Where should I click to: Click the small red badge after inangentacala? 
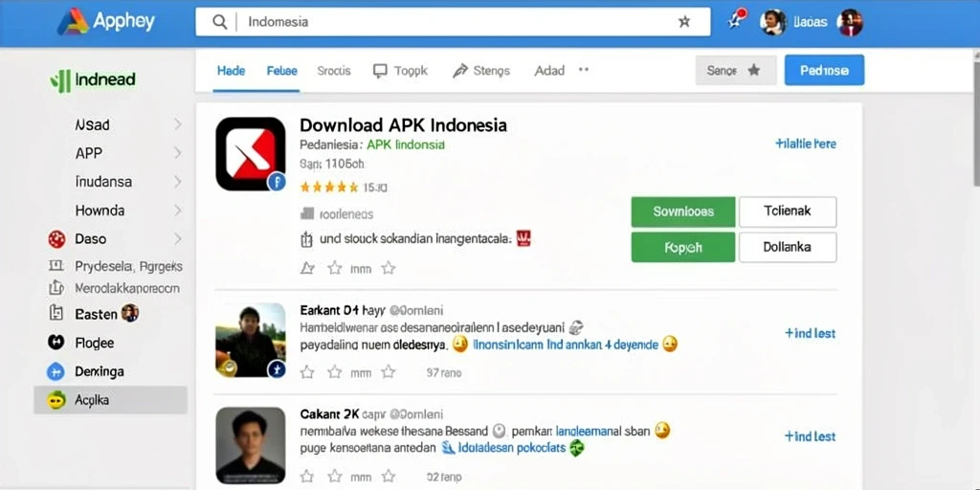523,238
